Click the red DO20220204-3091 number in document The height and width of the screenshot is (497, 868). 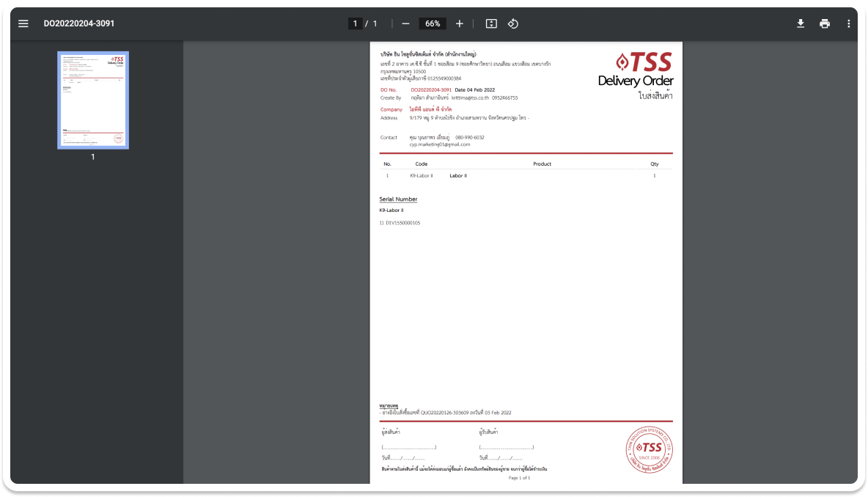(431, 89)
